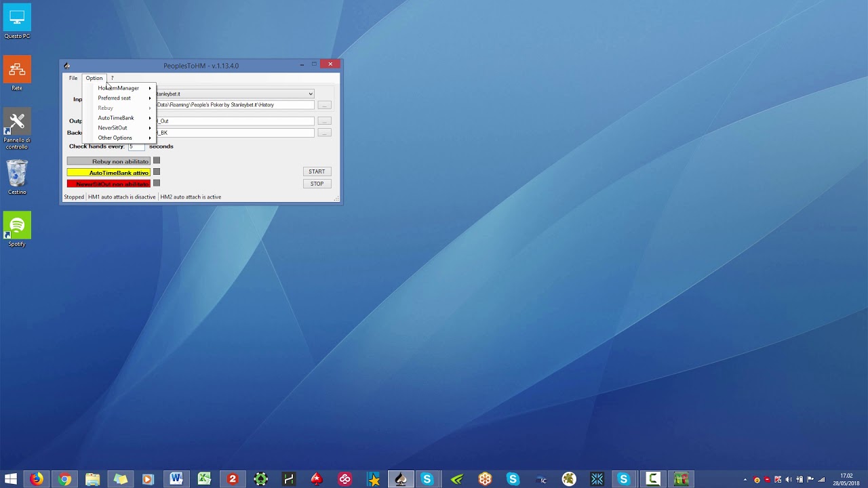The width and height of the screenshot is (868, 488).
Task: Open the ? help menu
Action: pyautogui.click(x=113, y=78)
